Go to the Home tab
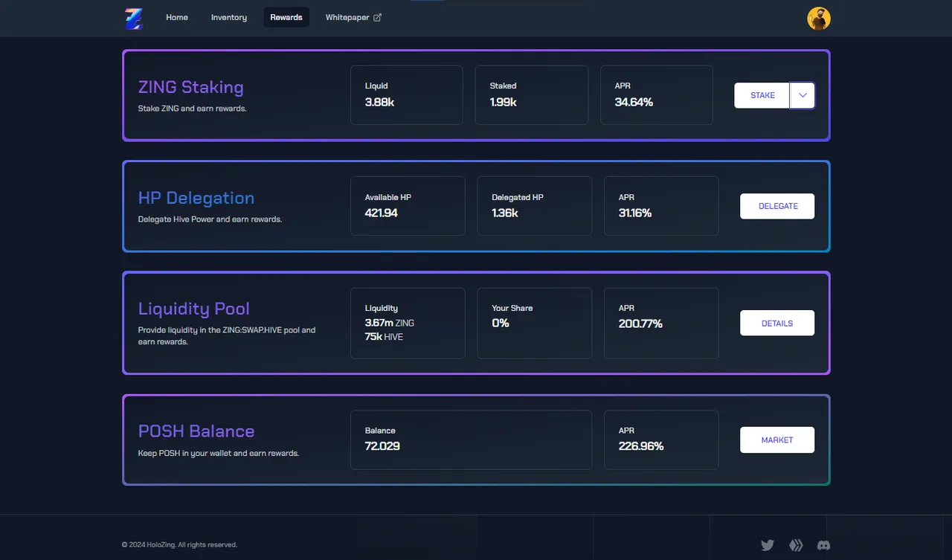This screenshot has height=560, width=952. (177, 17)
